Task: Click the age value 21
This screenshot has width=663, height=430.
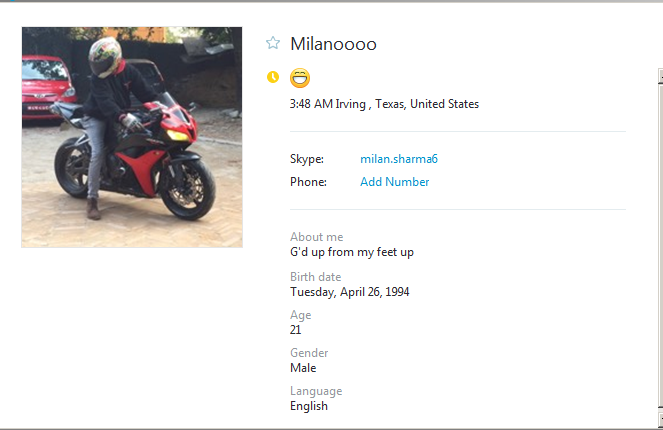Action: coord(296,330)
